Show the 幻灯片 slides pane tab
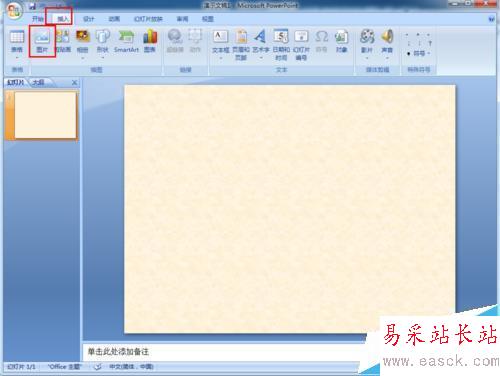 (16, 82)
